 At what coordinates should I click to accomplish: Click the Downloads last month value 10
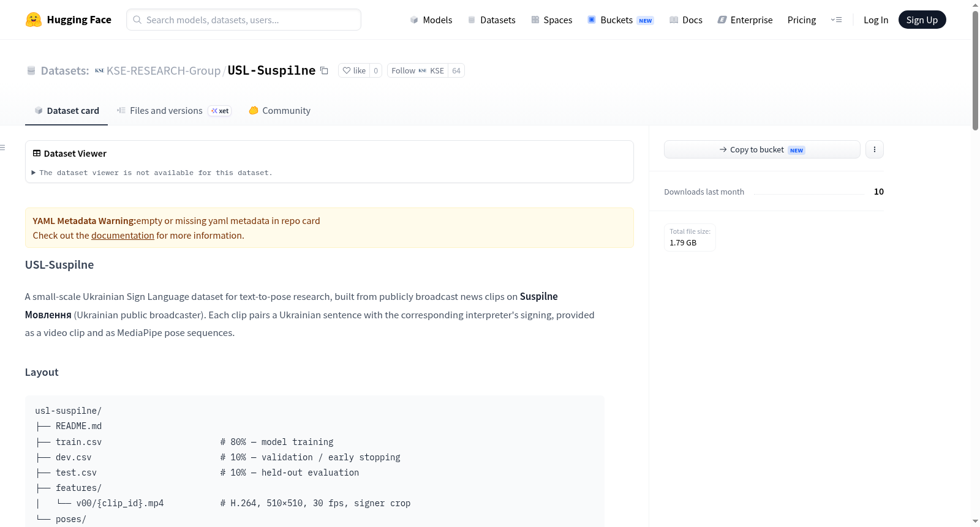click(x=879, y=192)
